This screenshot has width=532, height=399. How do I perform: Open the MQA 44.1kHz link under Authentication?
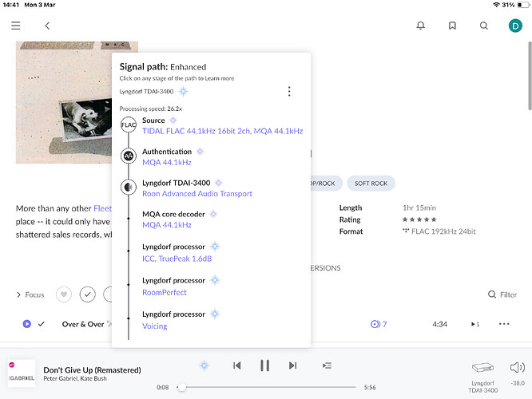click(167, 162)
